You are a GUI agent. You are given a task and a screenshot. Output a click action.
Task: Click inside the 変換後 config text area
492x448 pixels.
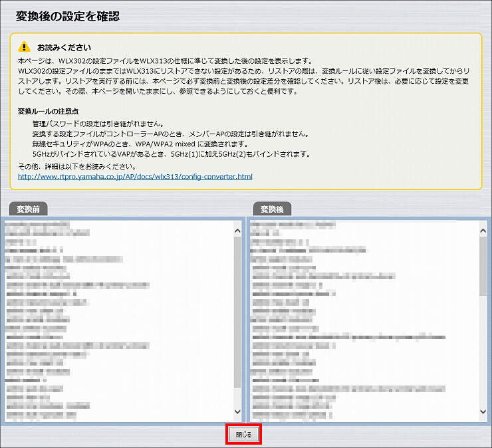coord(364,322)
